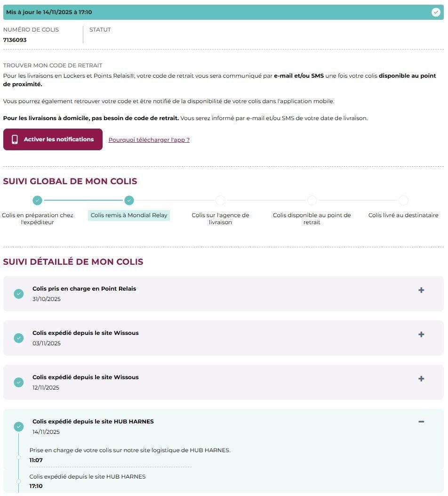Click the parcel number 7136093
This screenshot has height=496, width=448.
(15, 40)
